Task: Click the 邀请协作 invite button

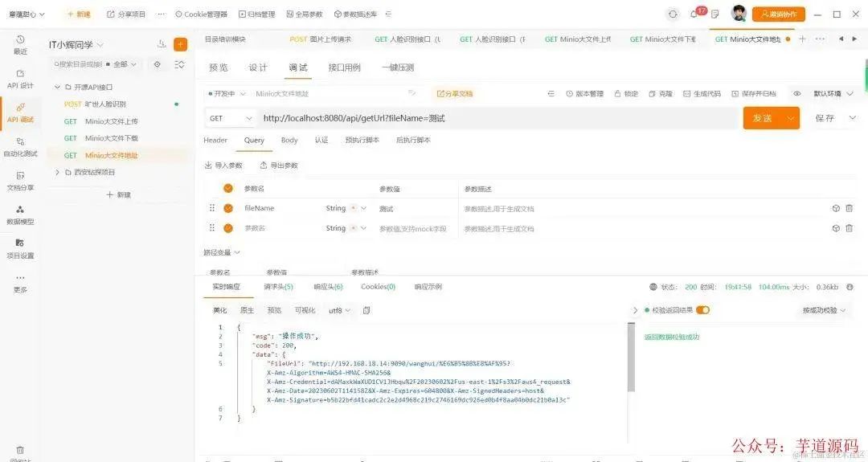Action: (778, 14)
